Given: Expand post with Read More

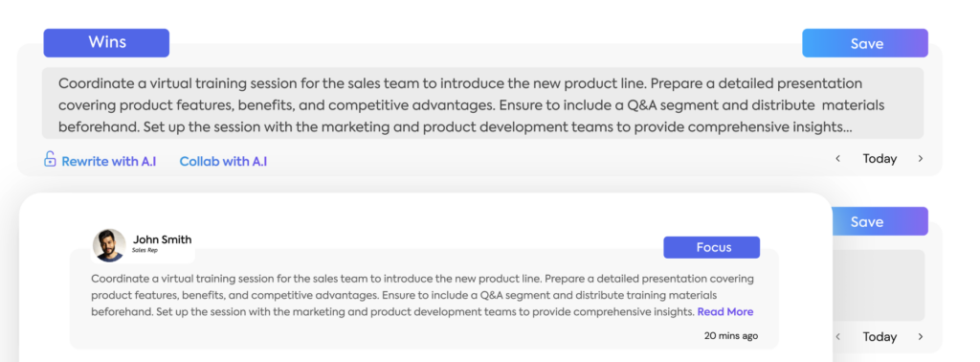Looking at the screenshot, I should tap(725, 311).
